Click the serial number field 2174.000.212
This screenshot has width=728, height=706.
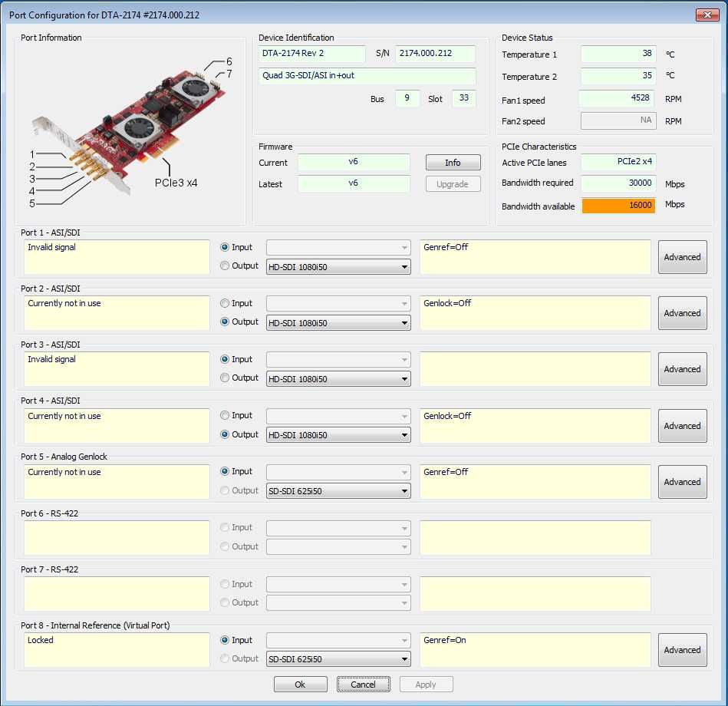coord(436,54)
